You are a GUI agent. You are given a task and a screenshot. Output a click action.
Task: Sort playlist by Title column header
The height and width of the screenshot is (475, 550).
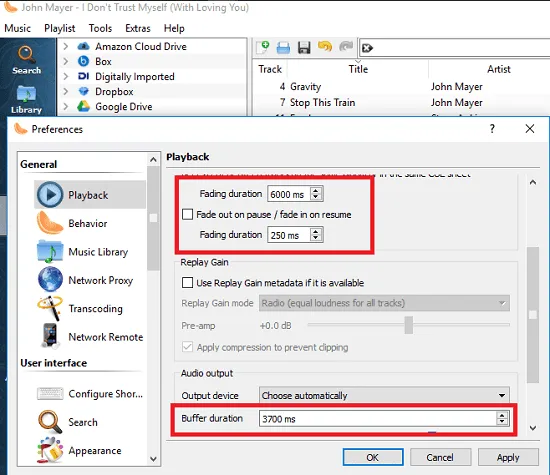click(x=358, y=69)
